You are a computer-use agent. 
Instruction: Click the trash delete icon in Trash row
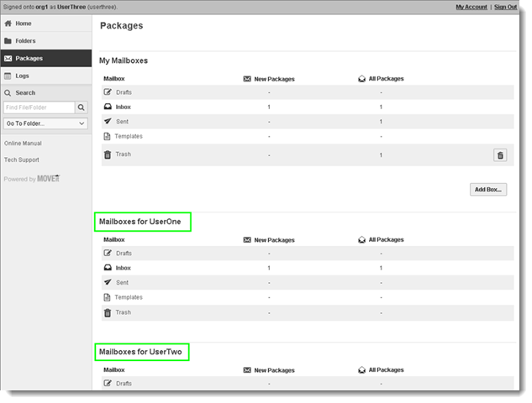tap(500, 155)
